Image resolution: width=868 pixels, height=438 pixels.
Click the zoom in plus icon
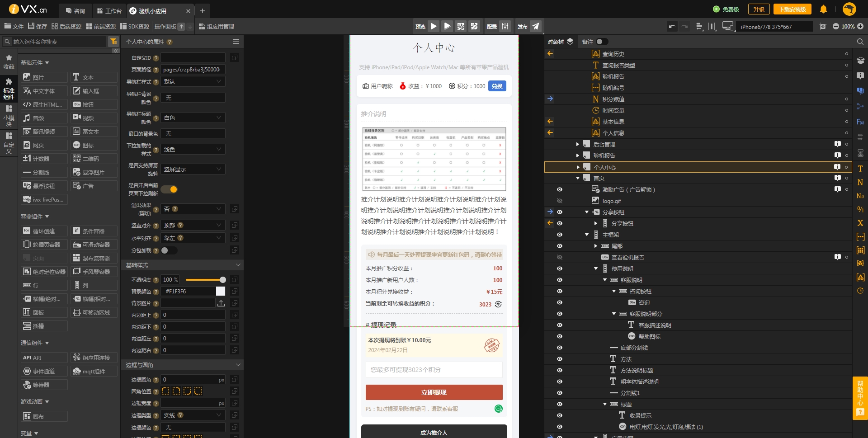pyautogui.click(x=860, y=26)
